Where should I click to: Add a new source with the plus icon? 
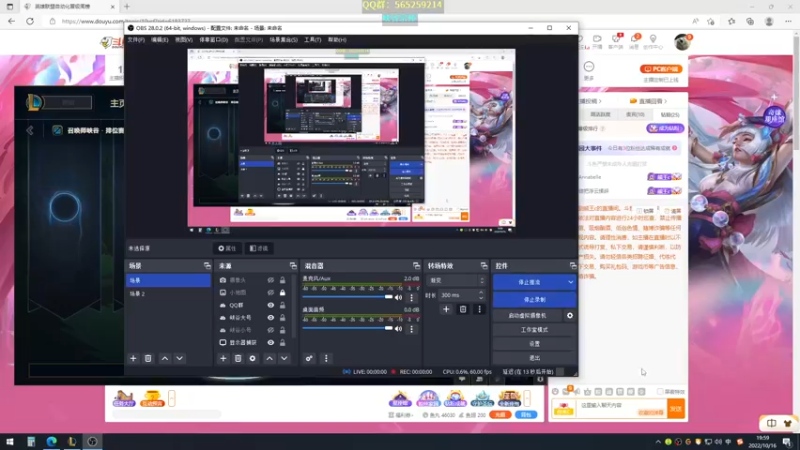coord(223,359)
